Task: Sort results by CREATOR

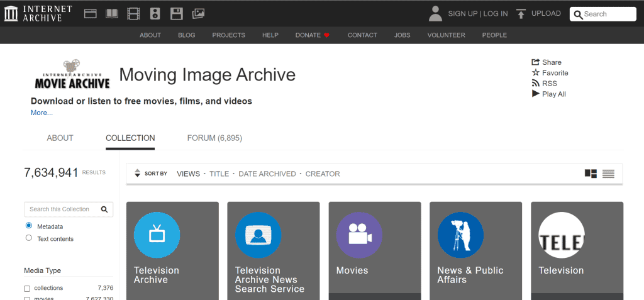Action: pos(323,174)
